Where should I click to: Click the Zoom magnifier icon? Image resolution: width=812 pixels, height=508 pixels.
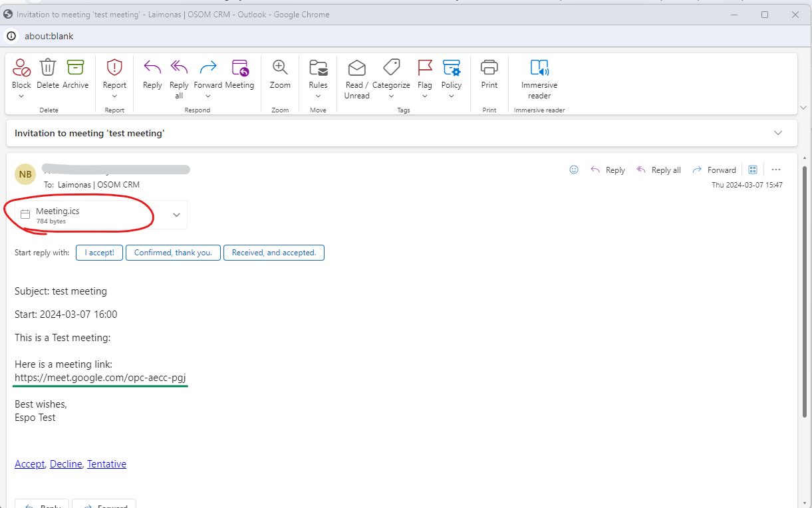(x=280, y=68)
